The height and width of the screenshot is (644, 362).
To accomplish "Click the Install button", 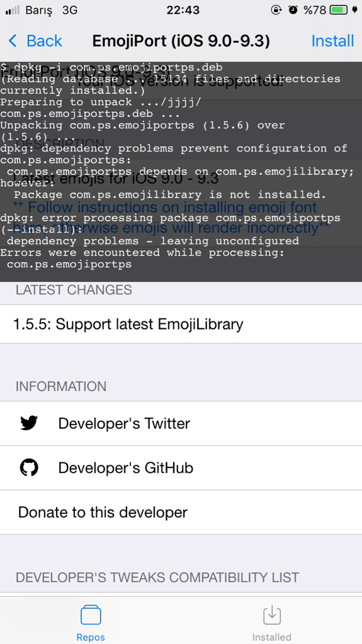I will tap(332, 41).
